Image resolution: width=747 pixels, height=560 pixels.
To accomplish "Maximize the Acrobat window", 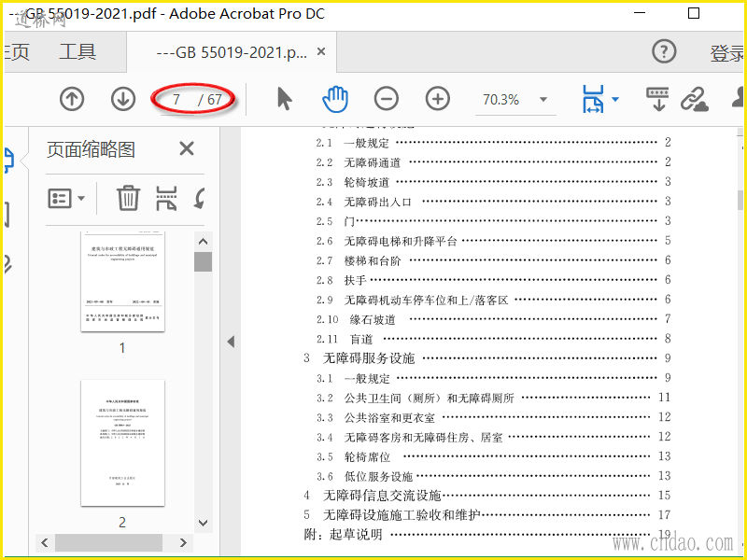I will (x=694, y=13).
